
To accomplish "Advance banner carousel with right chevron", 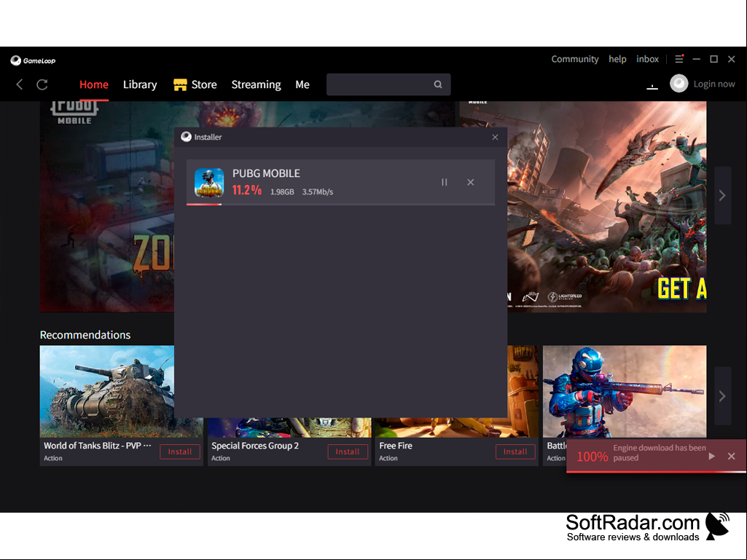I will (722, 195).
